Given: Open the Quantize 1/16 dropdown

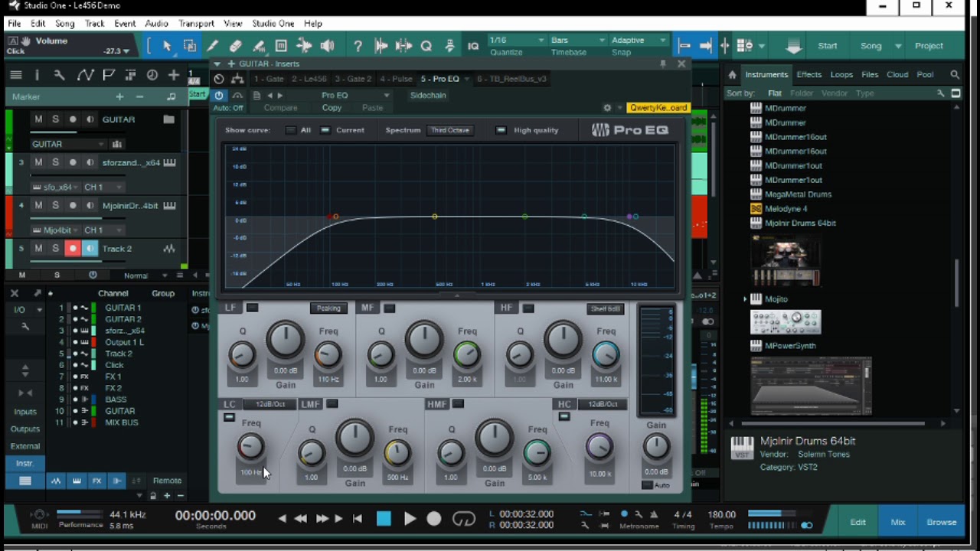Looking at the screenshot, I should pyautogui.click(x=517, y=40).
